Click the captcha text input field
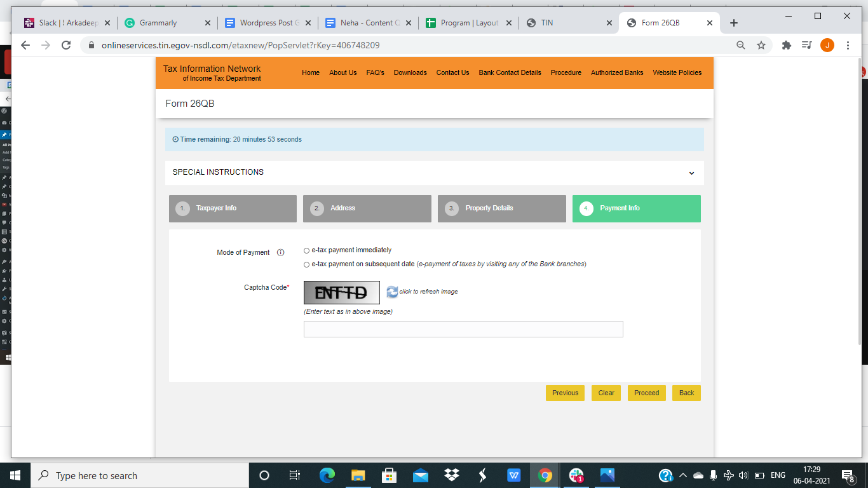The height and width of the screenshot is (488, 868). pyautogui.click(x=463, y=329)
